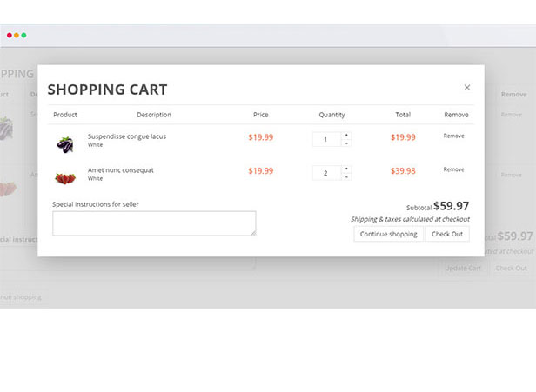The height and width of the screenshot is (392, 536).
Task: Click the yellow browser window dot
Action: (x=17, y=35)
